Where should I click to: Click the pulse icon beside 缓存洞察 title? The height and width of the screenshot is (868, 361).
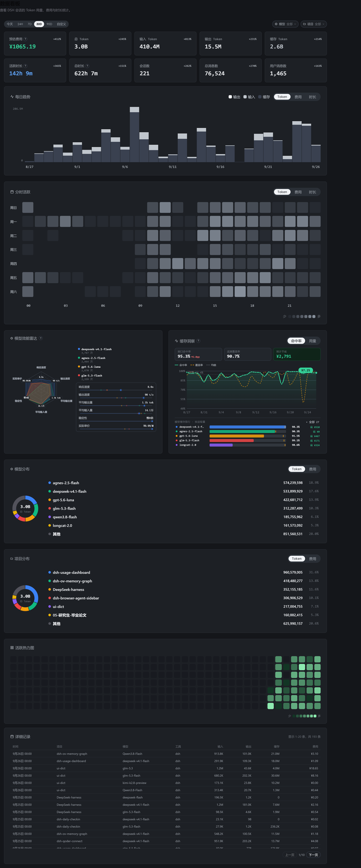(x=177, y=341)
